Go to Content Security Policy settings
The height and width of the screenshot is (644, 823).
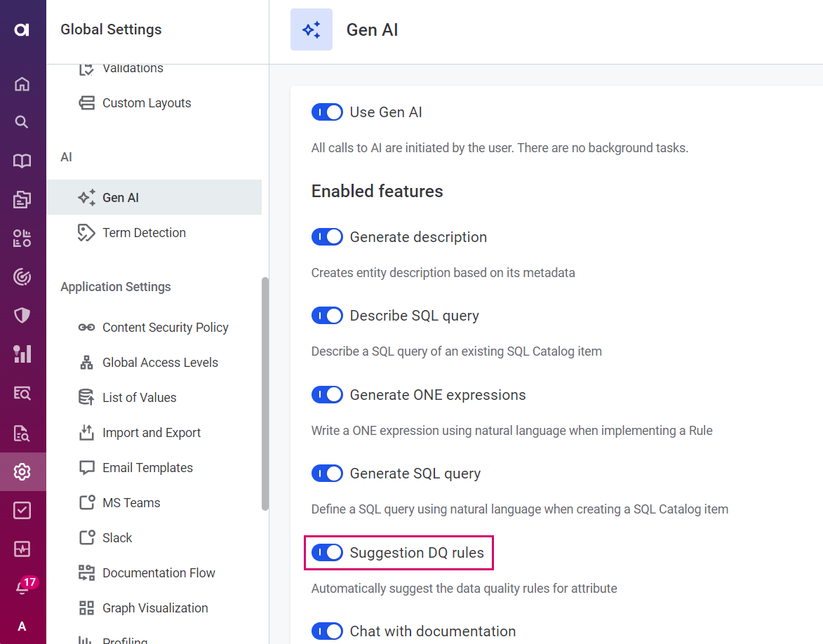[x=165, y=328]
